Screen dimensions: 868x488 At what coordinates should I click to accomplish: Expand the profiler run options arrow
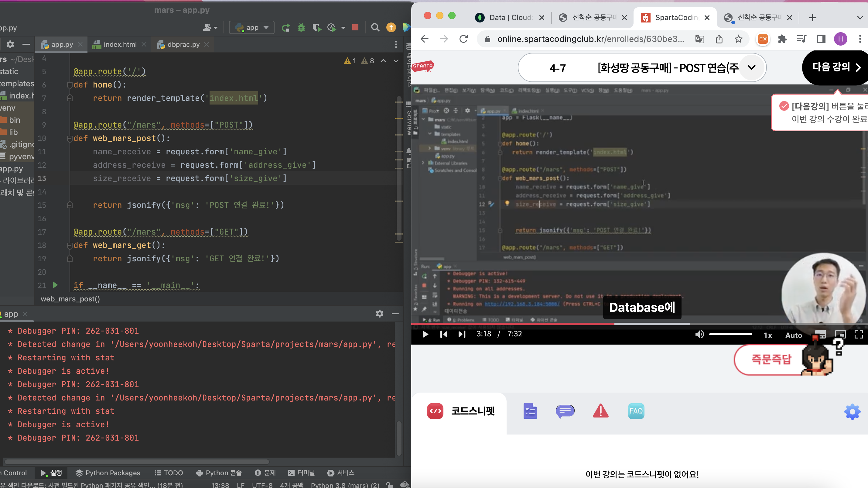(x=343, y=28)
